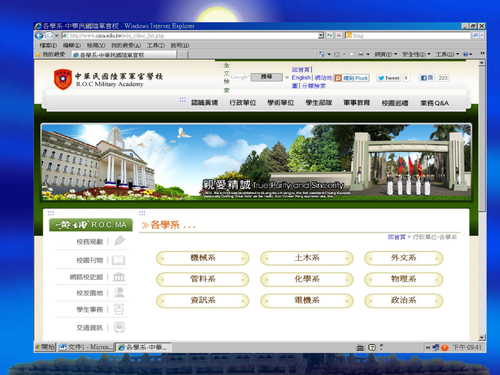Open the 校園巡禮 navigation item
This screenshot has height=375, width=500.
(395, 103)
